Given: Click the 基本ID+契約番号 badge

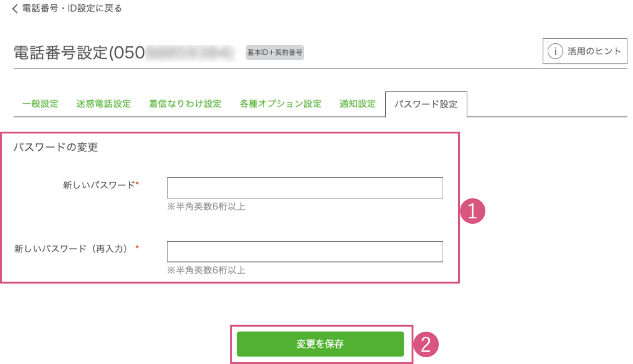Looking at the screenshot, I should [275, 53].
